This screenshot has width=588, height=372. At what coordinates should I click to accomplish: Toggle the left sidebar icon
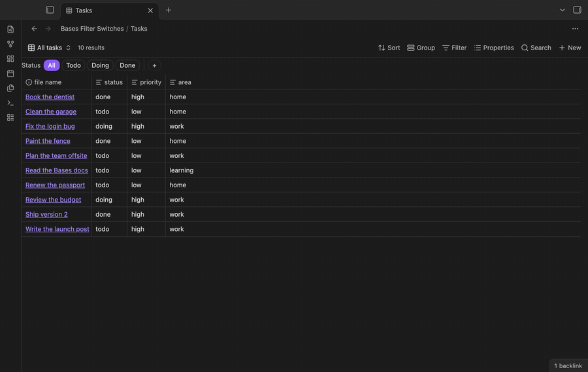click(50, 10)
